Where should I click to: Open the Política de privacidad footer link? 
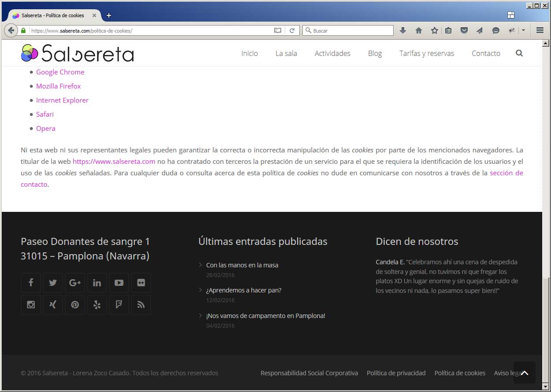pos(396,373)
